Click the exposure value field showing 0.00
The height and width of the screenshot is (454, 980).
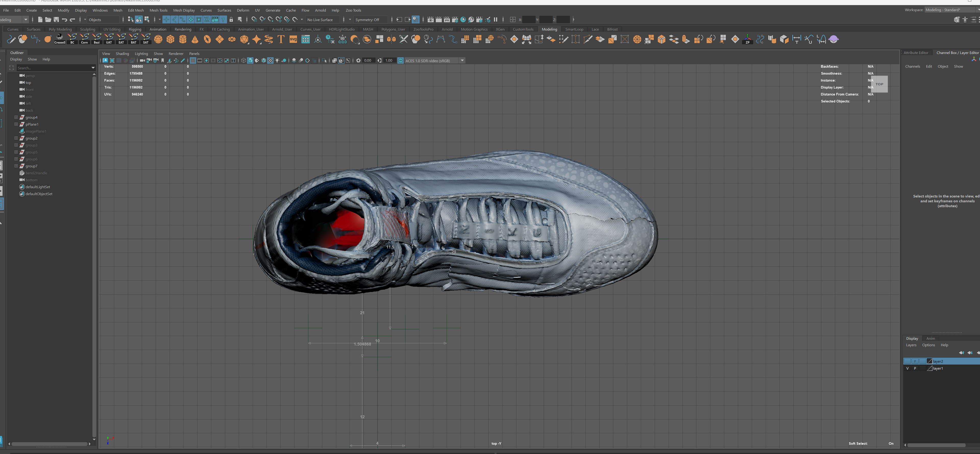pyautogui.click(x=367, y=61)
